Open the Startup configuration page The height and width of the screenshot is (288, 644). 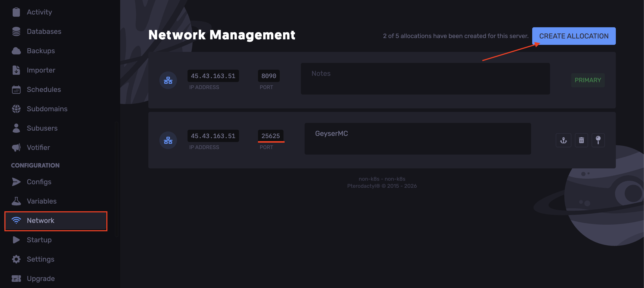pyautogui.click(x=39, y=240)
